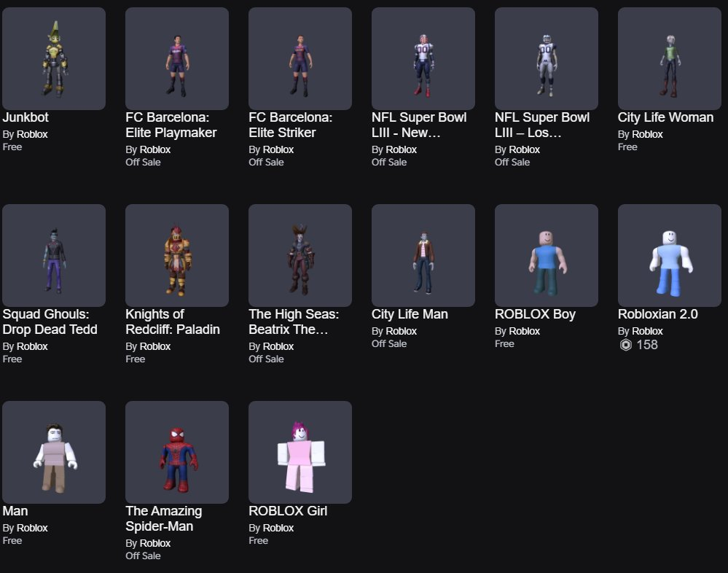Click the Junkbot title link
Screen dimensions: 728x573
(26, 117)
